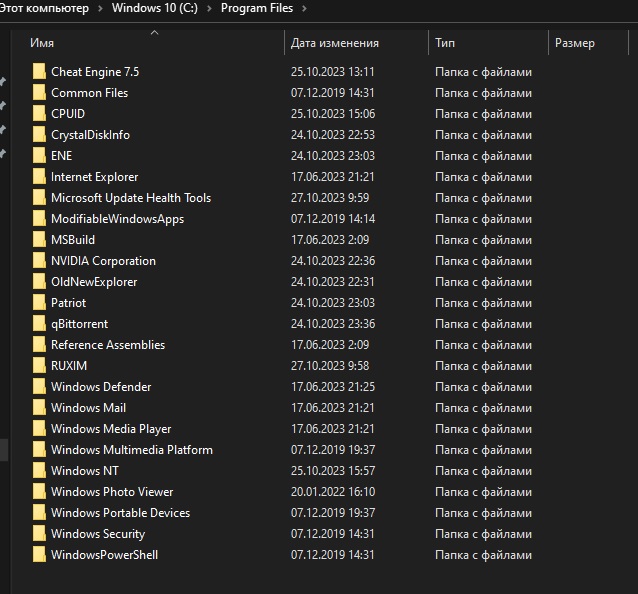Image resolution: width=638 pixels, height=594 pixels.
Task: Click the Patriot folder icon
Action: click(x=39, y=303)
